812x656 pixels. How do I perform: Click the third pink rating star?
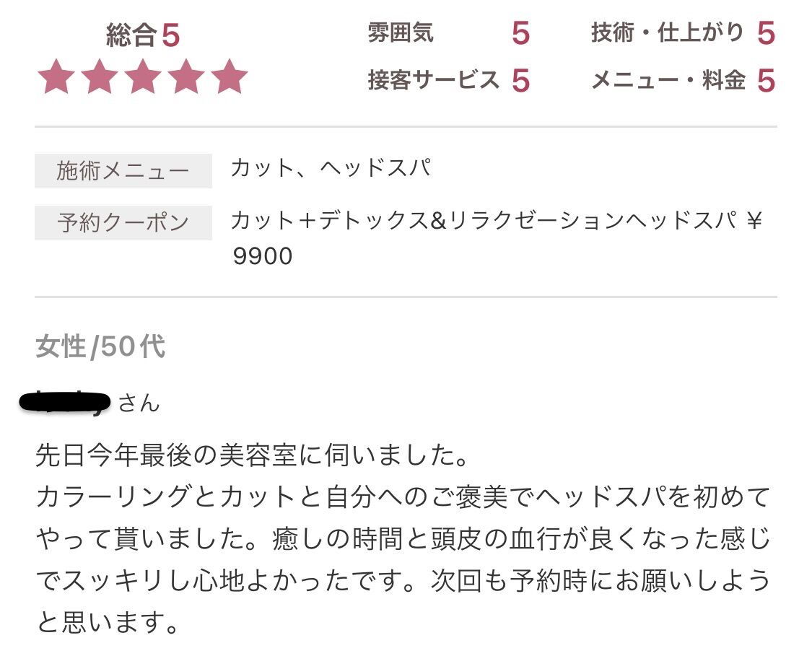coord(143,76)
